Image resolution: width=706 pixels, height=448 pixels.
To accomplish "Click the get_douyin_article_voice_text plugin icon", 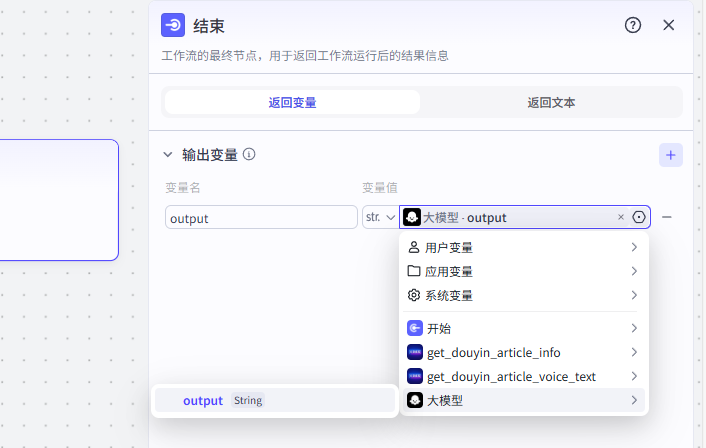I will pos(415,376).
